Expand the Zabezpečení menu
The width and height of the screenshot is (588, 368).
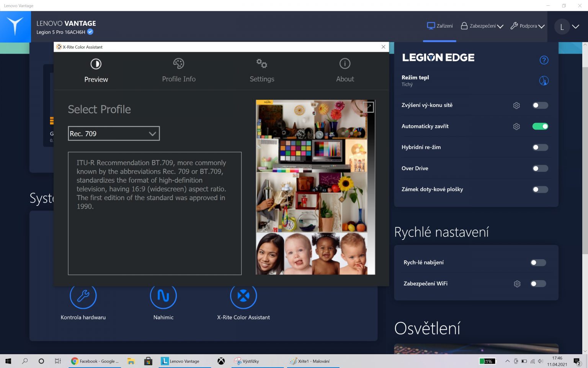[482, 26]
